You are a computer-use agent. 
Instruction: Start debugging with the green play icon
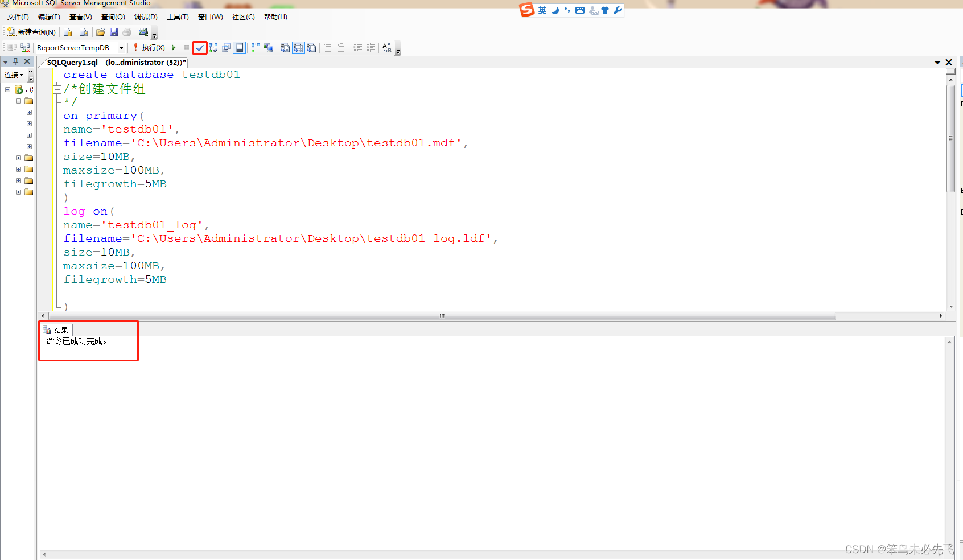click(174, 48)
